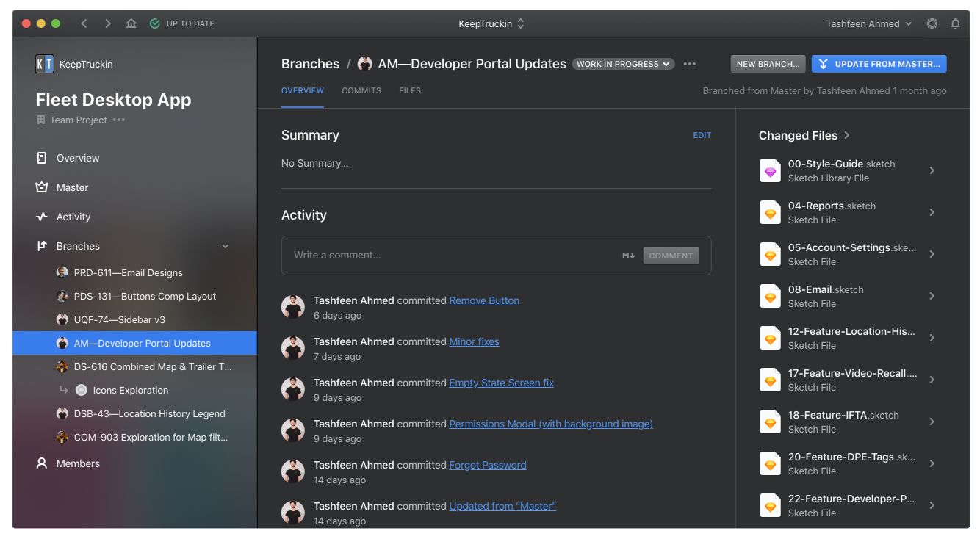Open 22-Feature-Developer-P file row

coord(849,505)
